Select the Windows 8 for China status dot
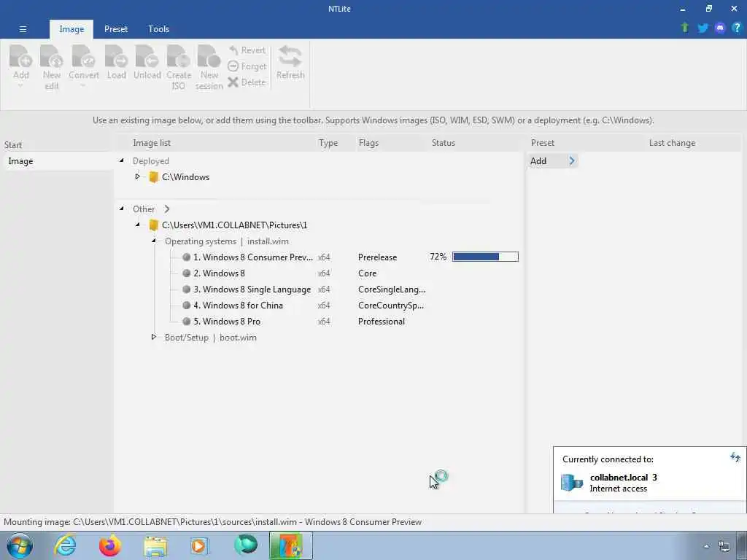This screenshot has height=560, width=747. 186,306
